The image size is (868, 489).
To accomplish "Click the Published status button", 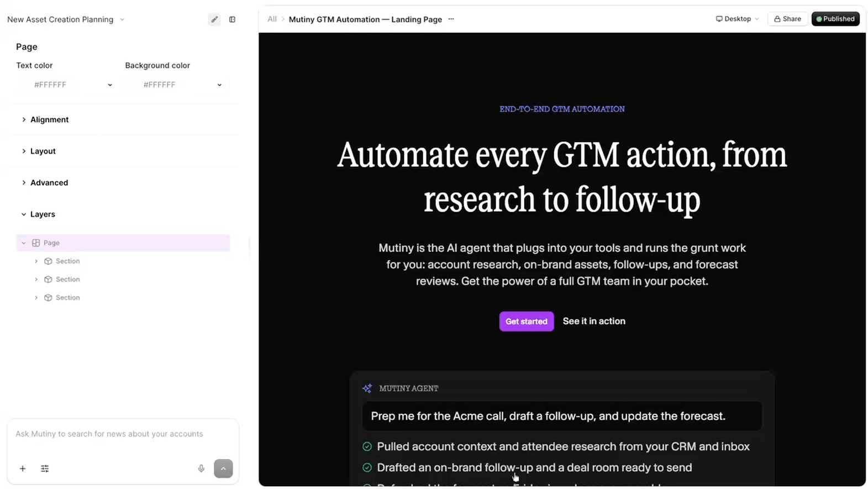I will click(x=835, y=19).
